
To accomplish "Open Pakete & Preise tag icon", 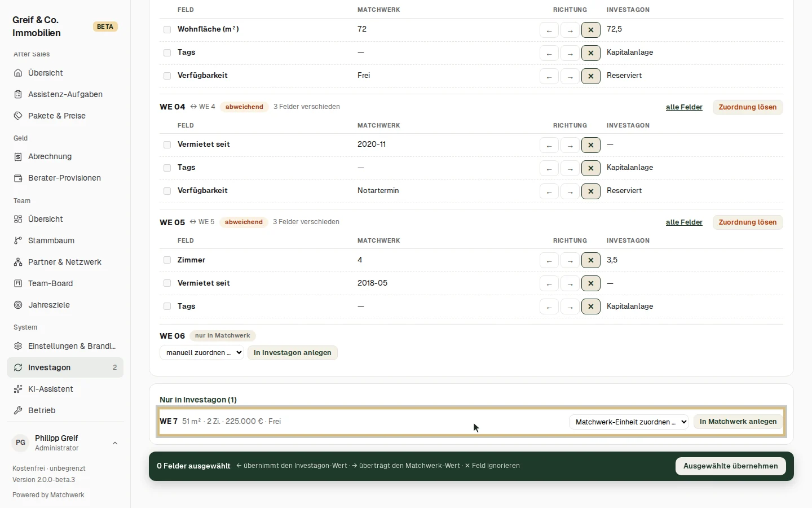I will (x=18, y=116).
